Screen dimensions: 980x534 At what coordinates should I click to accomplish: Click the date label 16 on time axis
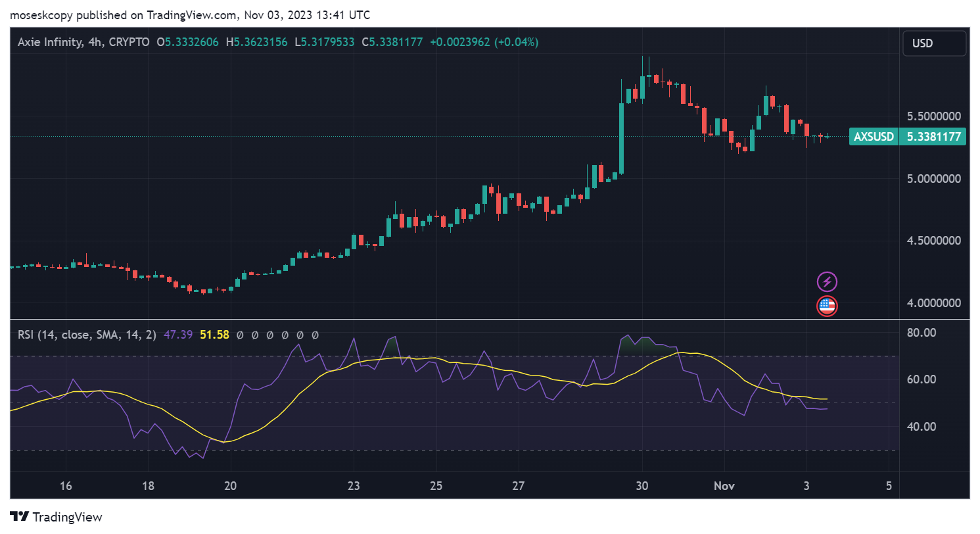point(65,486)
